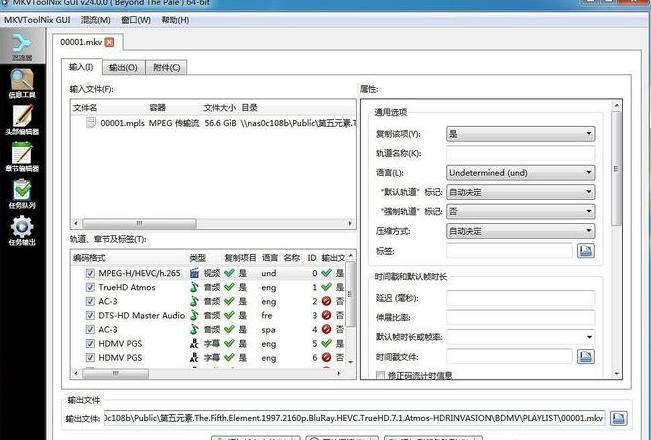Click DTS-HD Master Audio note icon
The image size is (651, 440).
[194, 315]
